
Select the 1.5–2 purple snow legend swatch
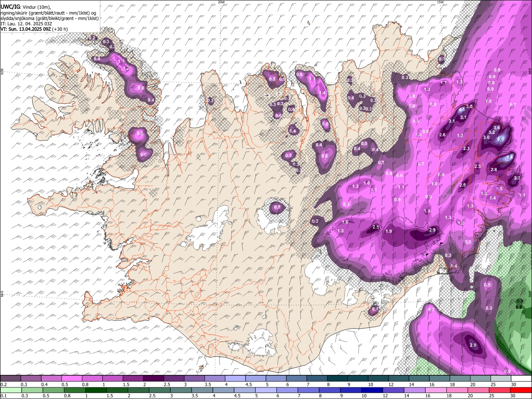click(x=133, y=379)
